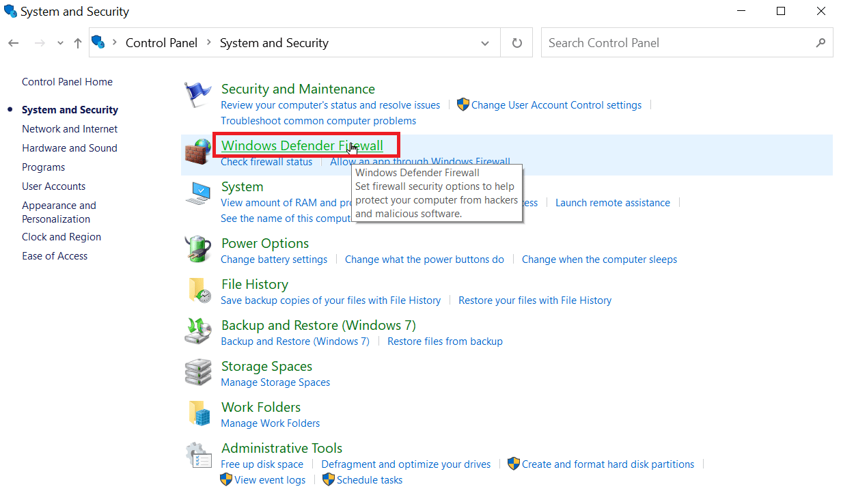Click the shield beside Change User Account Control settings
Image resolution: width=841 pixels, height=504 pixels.
click(x=463, y=104)
